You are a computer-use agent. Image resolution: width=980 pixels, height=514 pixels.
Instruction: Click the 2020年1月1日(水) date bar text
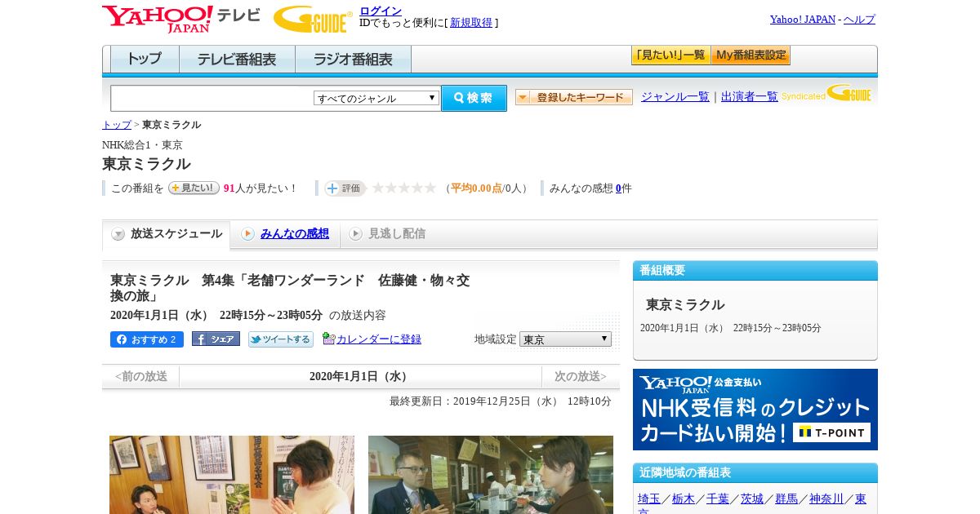coord(360,376)
